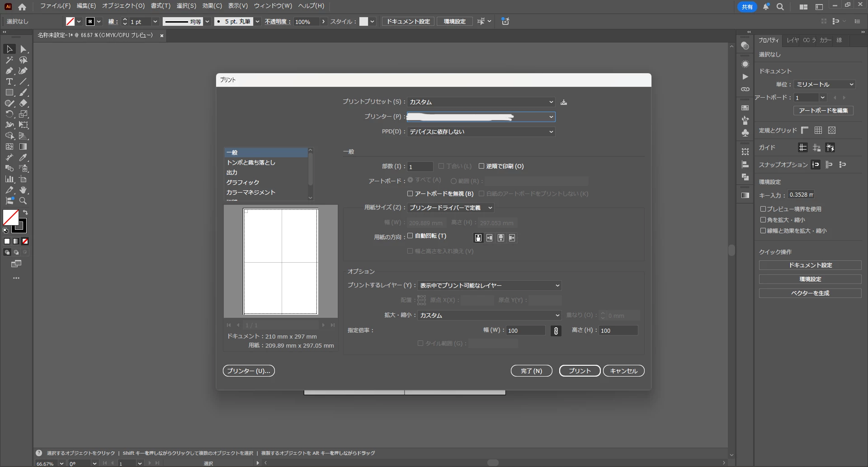Check プレビュー境界を使用 option

pyautogui.click(x=763, y=209)
